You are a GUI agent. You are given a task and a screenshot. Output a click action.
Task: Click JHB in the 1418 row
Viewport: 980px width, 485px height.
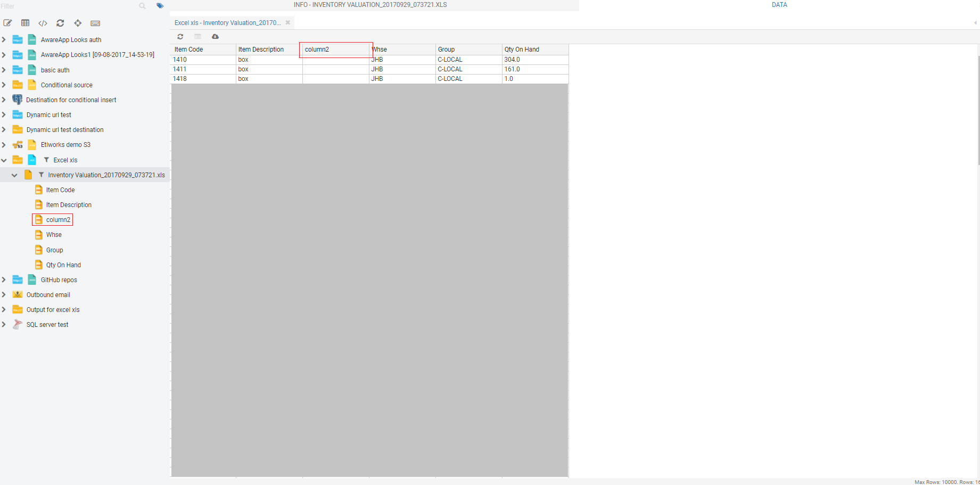coord(402,79)
